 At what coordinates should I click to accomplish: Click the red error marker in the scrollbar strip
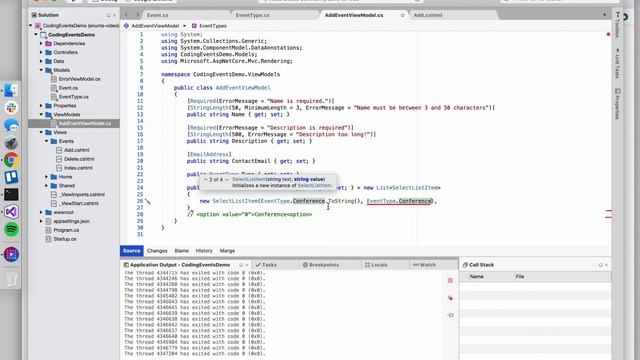point(608,35)
